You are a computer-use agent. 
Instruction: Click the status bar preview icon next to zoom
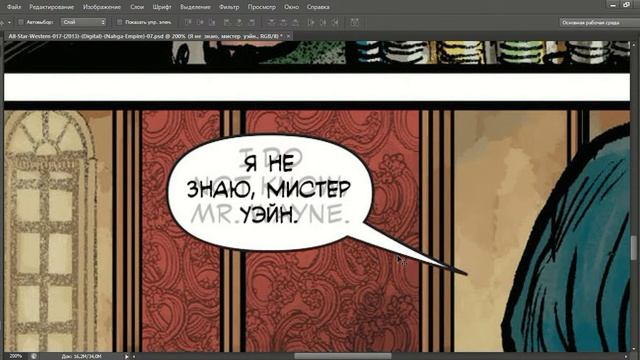[34, 356]
